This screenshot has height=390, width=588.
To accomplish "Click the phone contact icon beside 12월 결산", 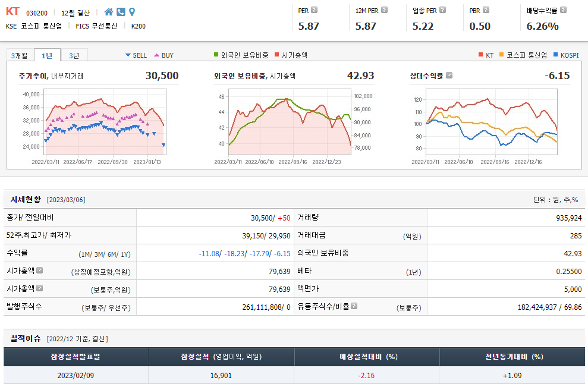I will click(x=121, y=12).
